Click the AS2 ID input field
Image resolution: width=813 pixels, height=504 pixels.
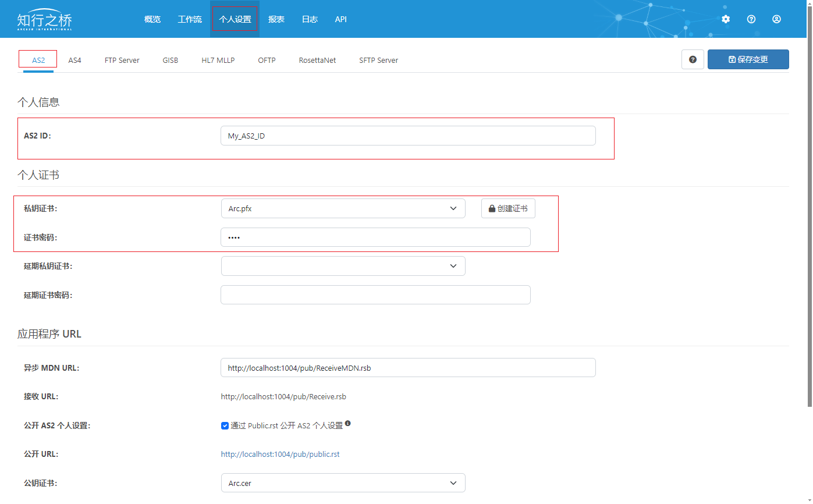(407, 136)
